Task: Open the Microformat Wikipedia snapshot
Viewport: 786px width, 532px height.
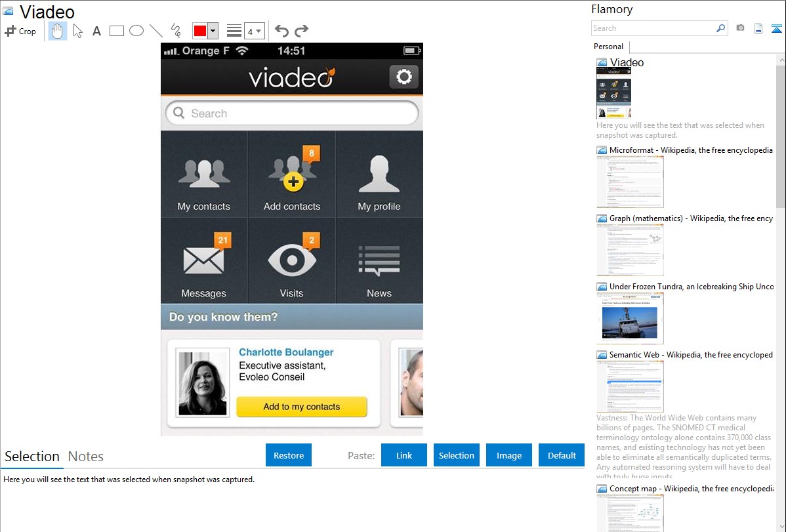Action: click(630, 182)
